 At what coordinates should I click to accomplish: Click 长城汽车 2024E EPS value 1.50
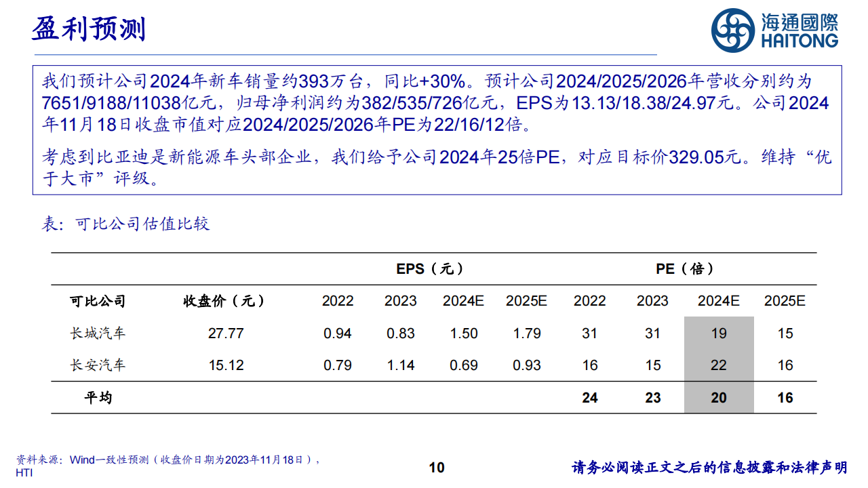coord(464,333)
